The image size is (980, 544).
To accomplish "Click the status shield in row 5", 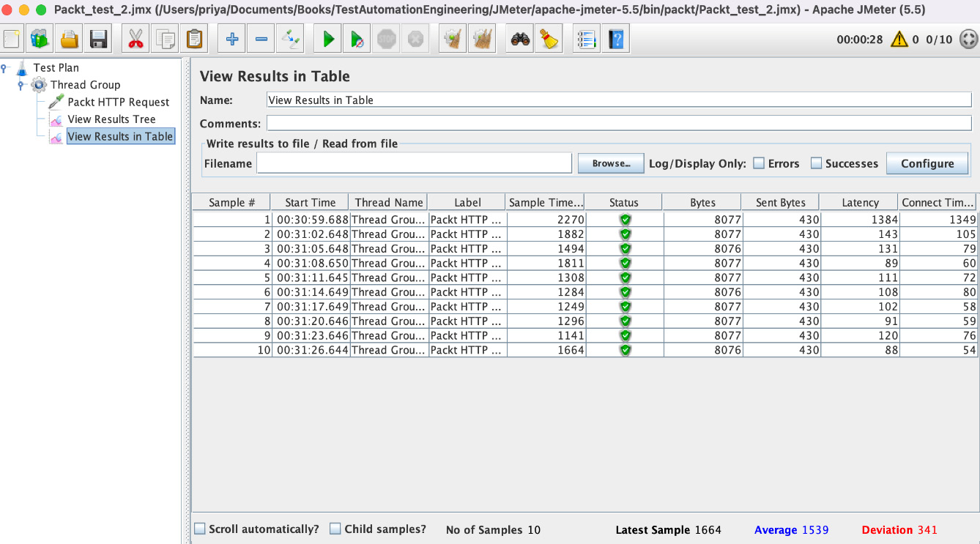I will 625,277.
